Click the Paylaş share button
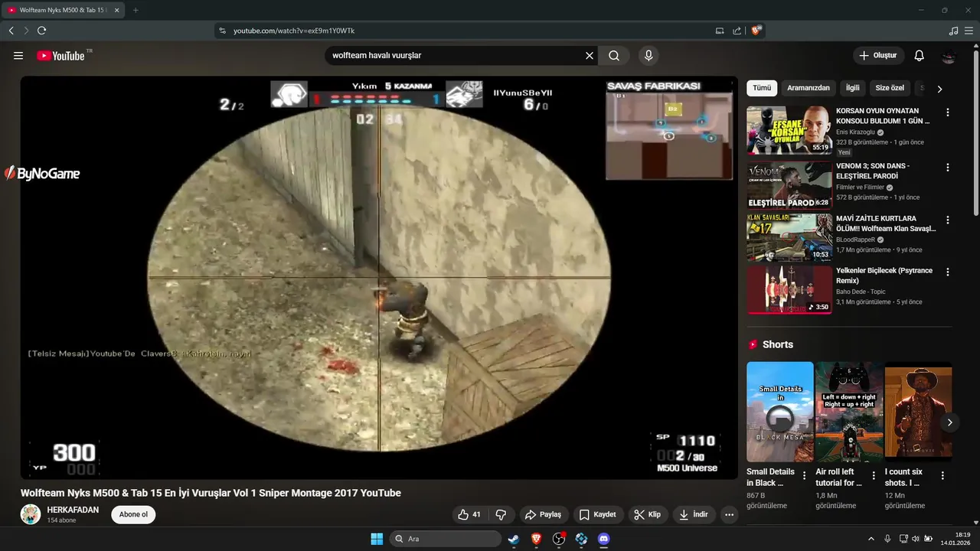The image size is (980, 551). (x=544, y=514)
